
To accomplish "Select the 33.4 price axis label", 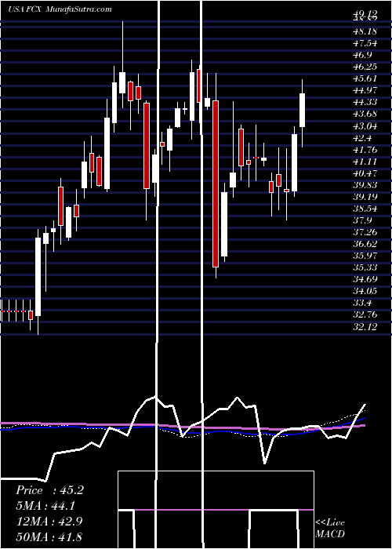I will 363,304.
